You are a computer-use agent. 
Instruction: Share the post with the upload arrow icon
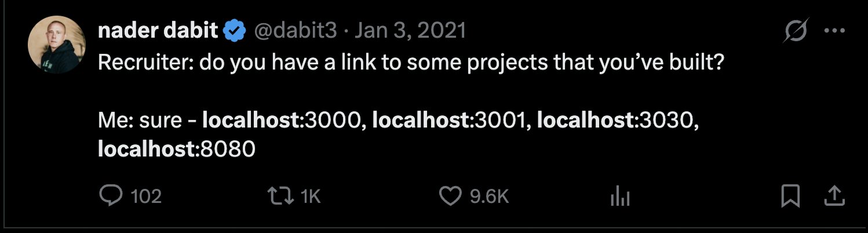[x=834, y=197]
